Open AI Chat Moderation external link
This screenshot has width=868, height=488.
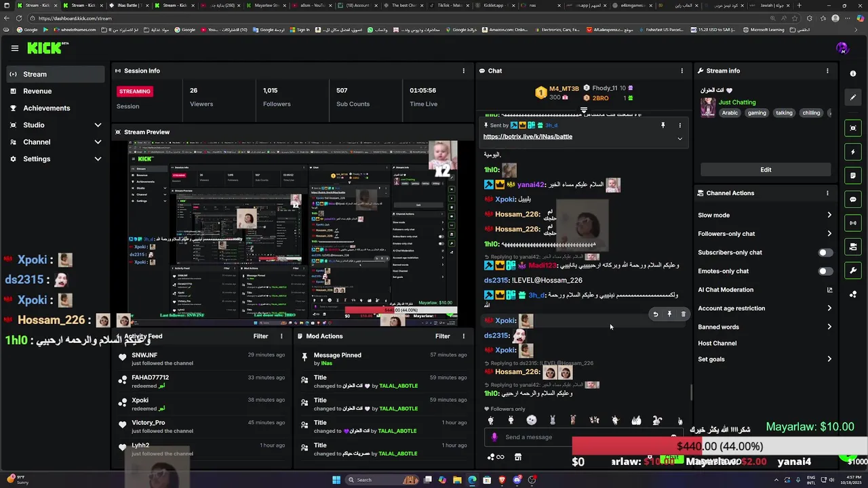[x=829, y=290]
